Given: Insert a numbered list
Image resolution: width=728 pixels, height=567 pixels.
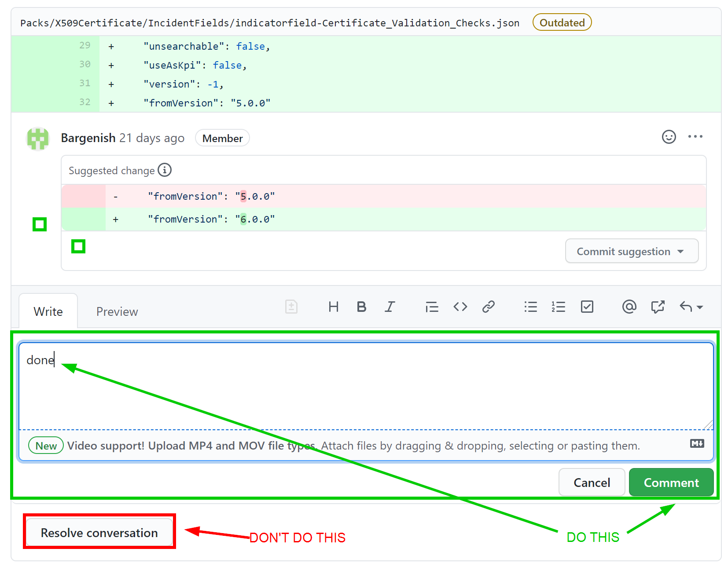Looking at the screenshot, I should click(x=558, y=307).
